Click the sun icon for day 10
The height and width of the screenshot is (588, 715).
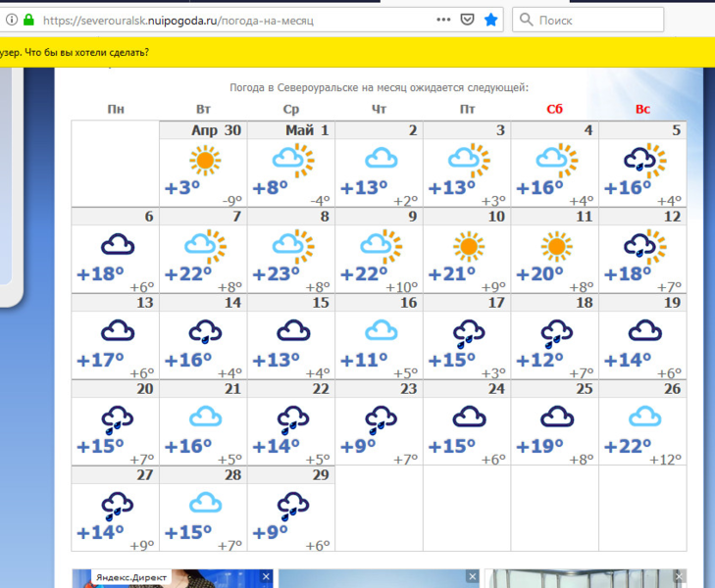tap(469, 246)
